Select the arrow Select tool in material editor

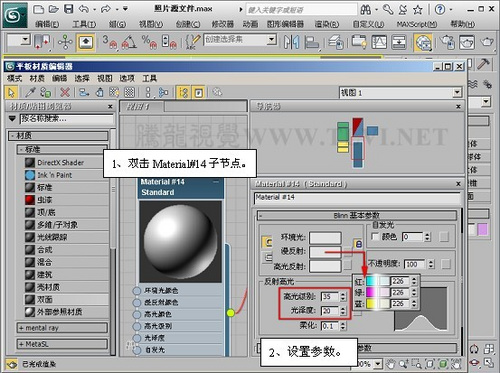coord(11,92)
